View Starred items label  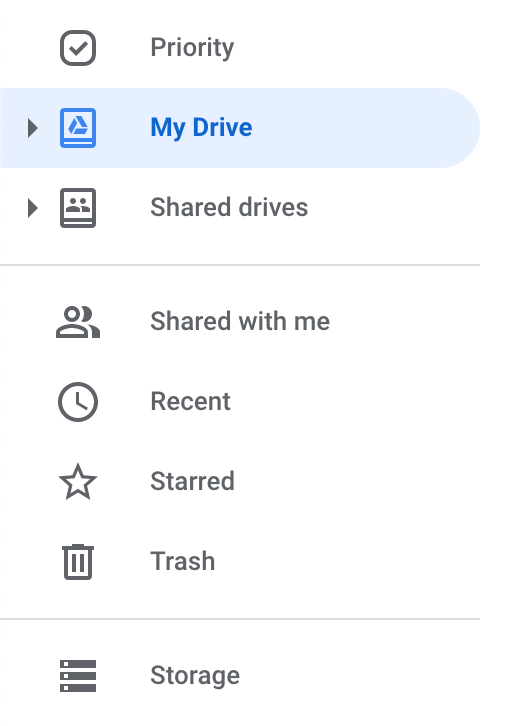(193, 481)
